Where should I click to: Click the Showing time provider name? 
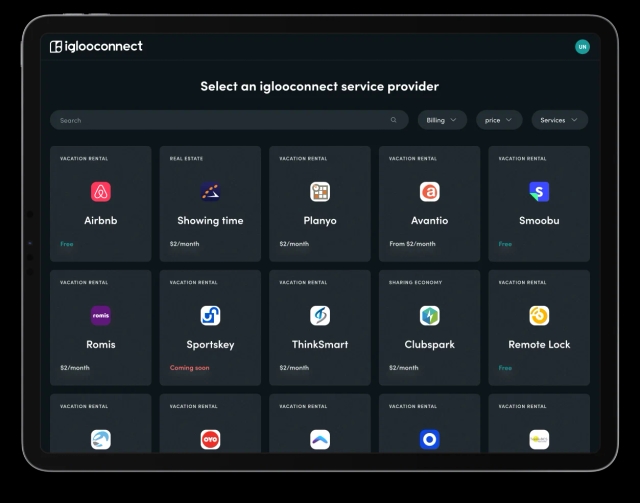(x=210, y=220)
